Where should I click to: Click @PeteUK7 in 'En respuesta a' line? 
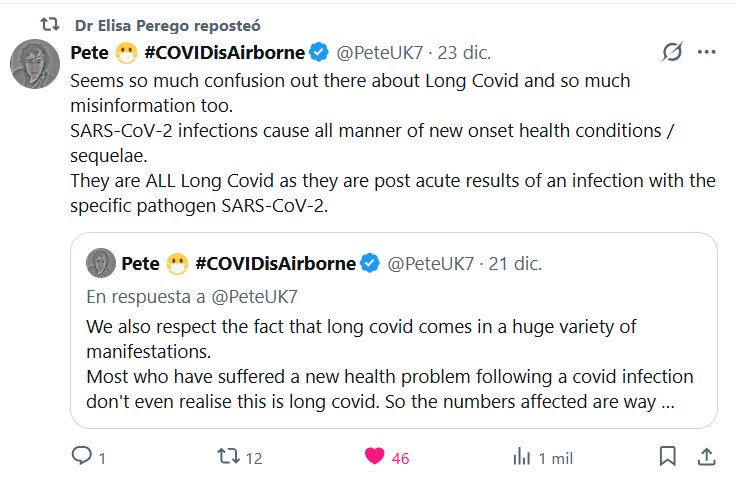(257, 296)
